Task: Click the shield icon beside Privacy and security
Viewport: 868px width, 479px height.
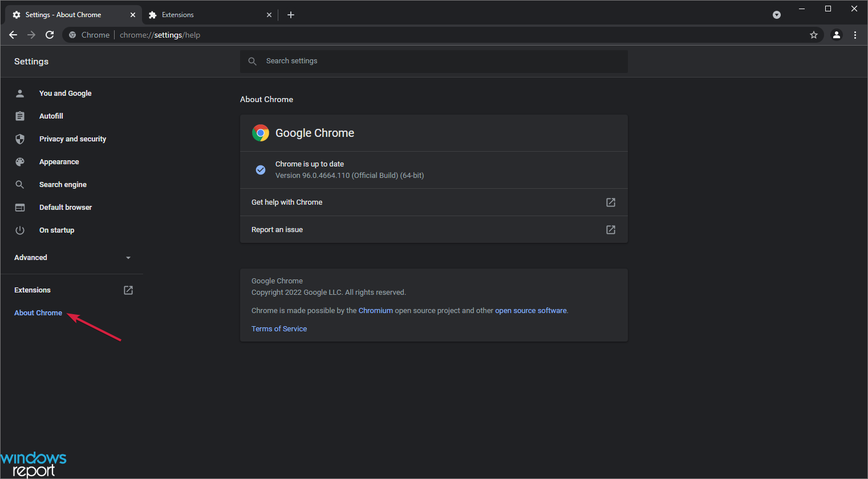Action: 20,139
